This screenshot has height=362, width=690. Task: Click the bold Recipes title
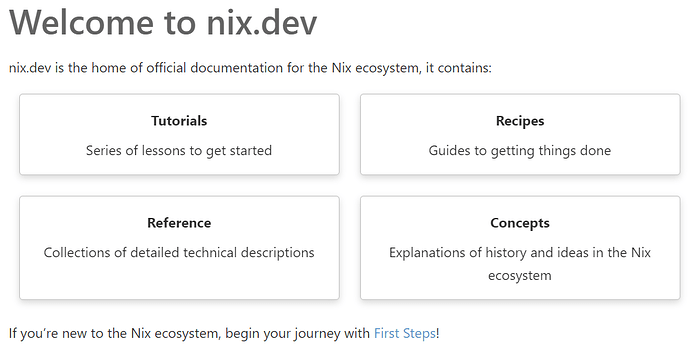520,121
